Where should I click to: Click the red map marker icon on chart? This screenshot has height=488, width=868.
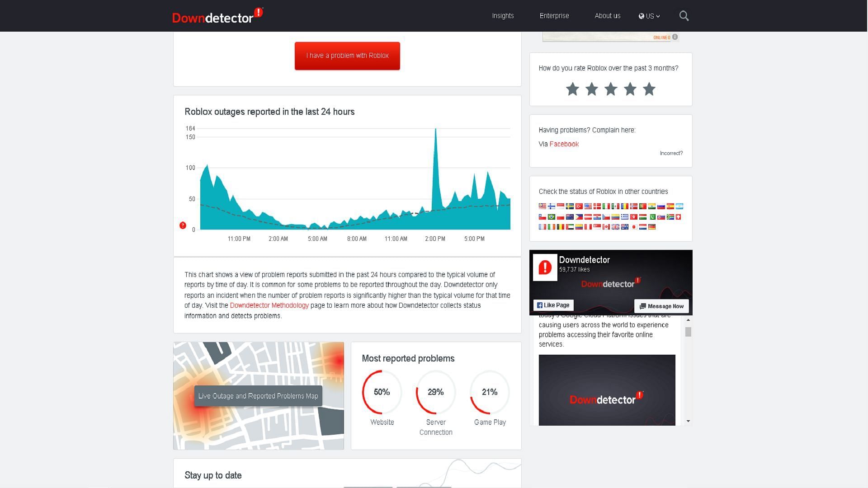point(183,225)
